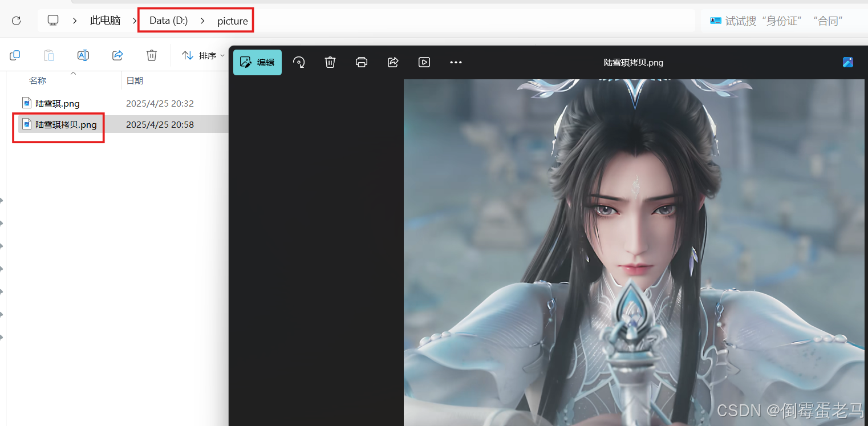Click Copy icon in File Explorer toolbar
The image size is (868, 426).
point(15,55)
